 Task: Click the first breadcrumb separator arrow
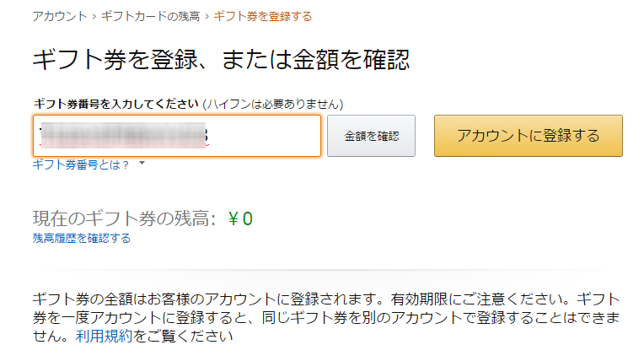(x=94, y=15)
